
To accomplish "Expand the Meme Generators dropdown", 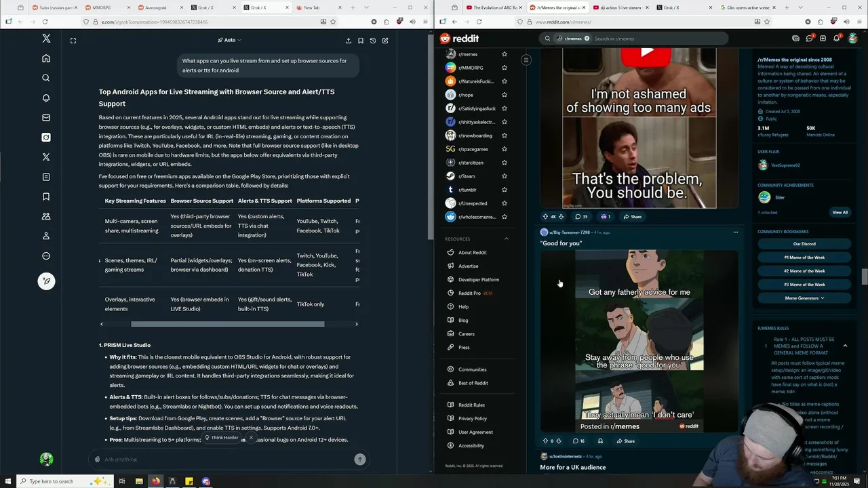I will tap(804, 298).
